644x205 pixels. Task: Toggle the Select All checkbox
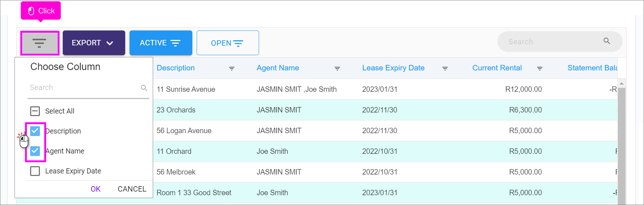[35, 111]
